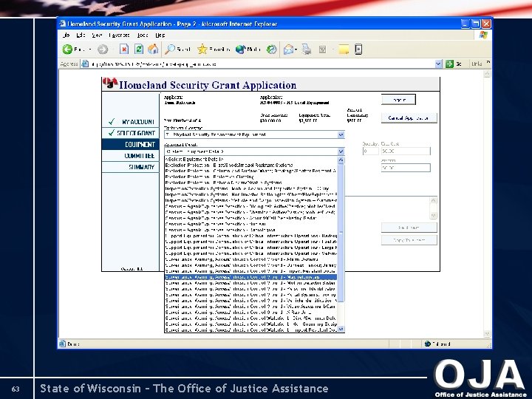Screen dimensions: 532x399
Task: Open the History toolbar icon
Action: point(271,50)
